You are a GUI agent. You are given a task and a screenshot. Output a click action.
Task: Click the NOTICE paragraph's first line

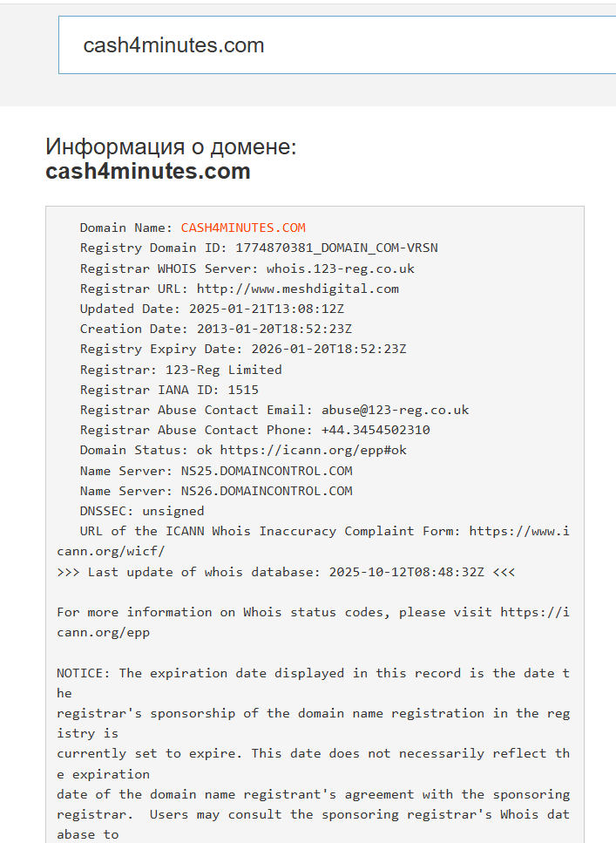(x=313, y=673)
